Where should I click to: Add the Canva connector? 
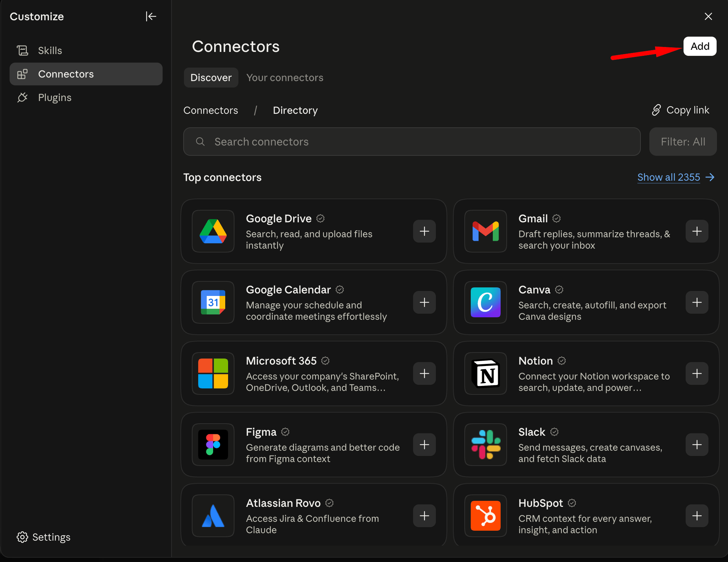(697, 302)
